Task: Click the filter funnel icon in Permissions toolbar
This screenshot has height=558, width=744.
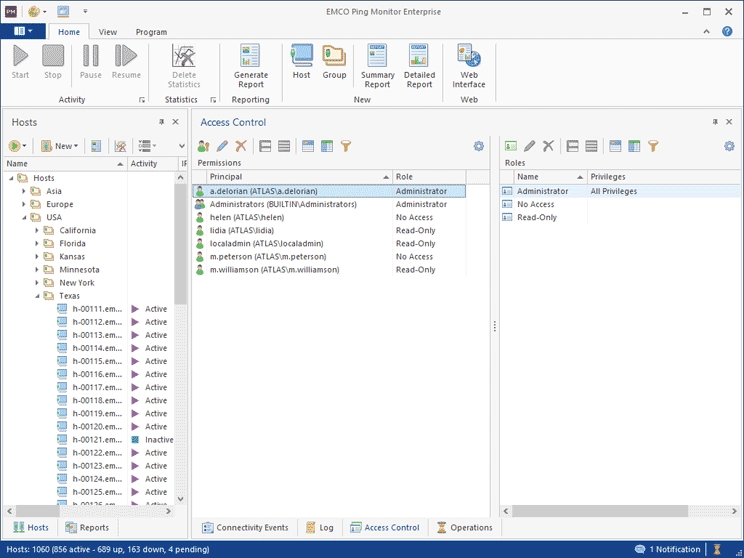Action: [x=346, y=146]
